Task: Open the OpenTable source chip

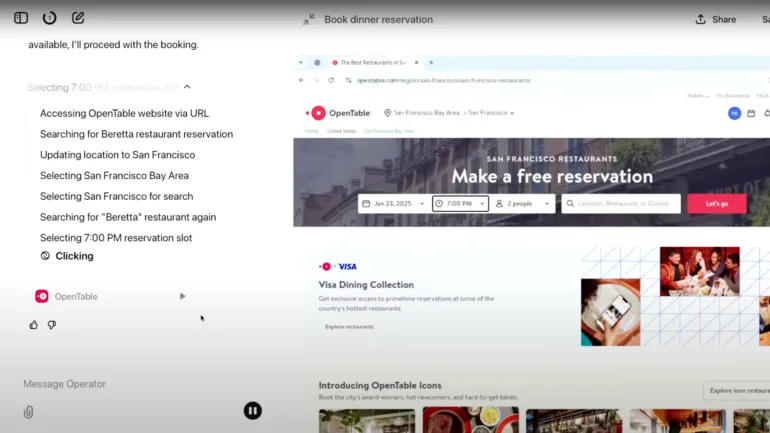Action: 66,297
